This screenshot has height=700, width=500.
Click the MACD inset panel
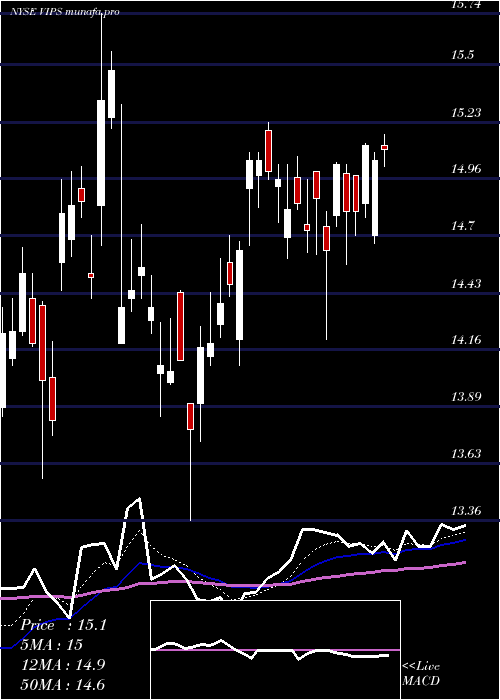pyautogui.click(x=275, y=650)
